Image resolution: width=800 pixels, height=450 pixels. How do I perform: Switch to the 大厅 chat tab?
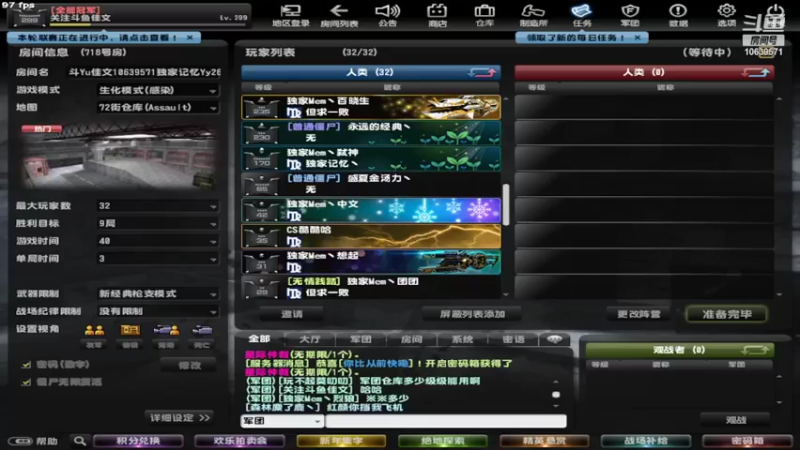tap(310, 339)
